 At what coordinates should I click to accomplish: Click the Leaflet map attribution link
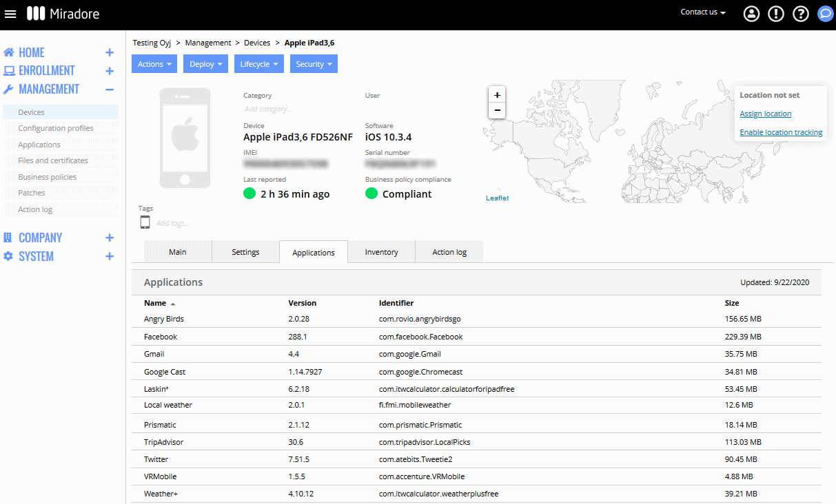(498, 198)
